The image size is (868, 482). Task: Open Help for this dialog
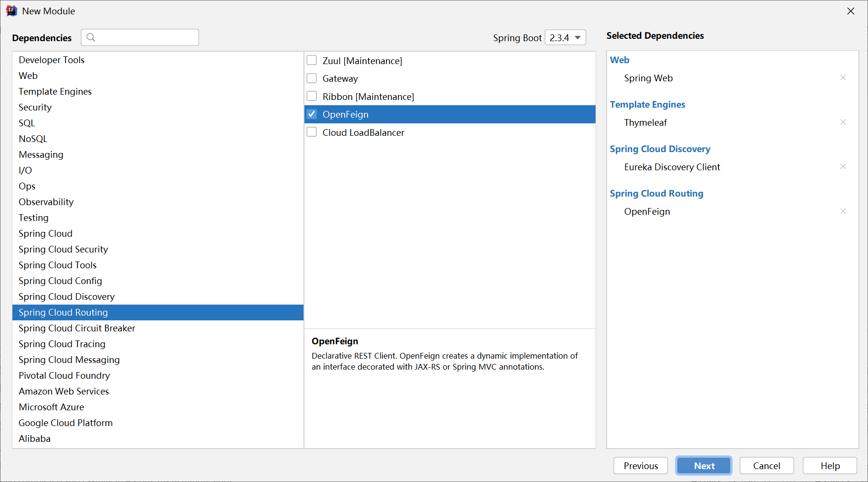click(830, 466)
